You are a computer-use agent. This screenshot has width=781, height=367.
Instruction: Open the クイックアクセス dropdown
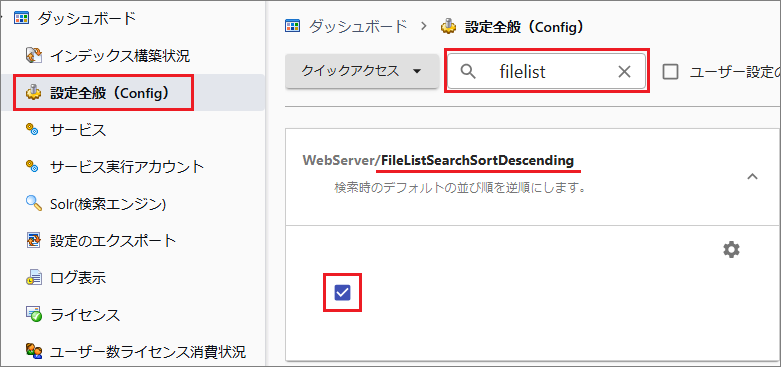coord(362,71)
